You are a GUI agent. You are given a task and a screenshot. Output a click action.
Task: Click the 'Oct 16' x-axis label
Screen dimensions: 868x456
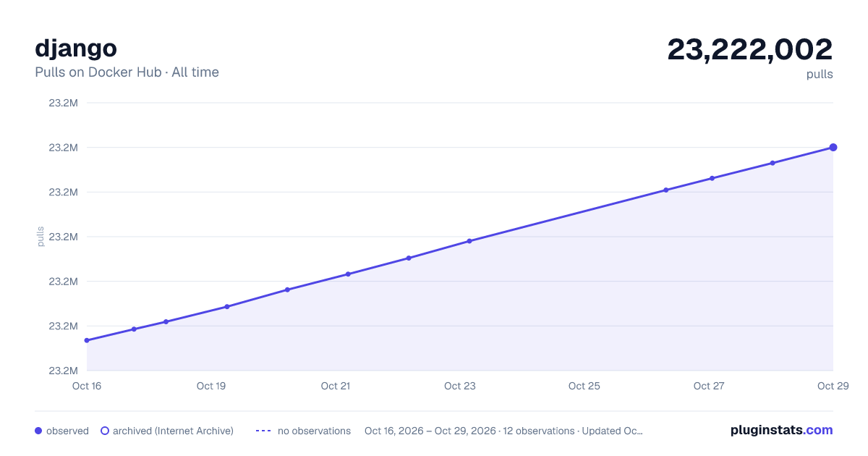tap(87, 386)
